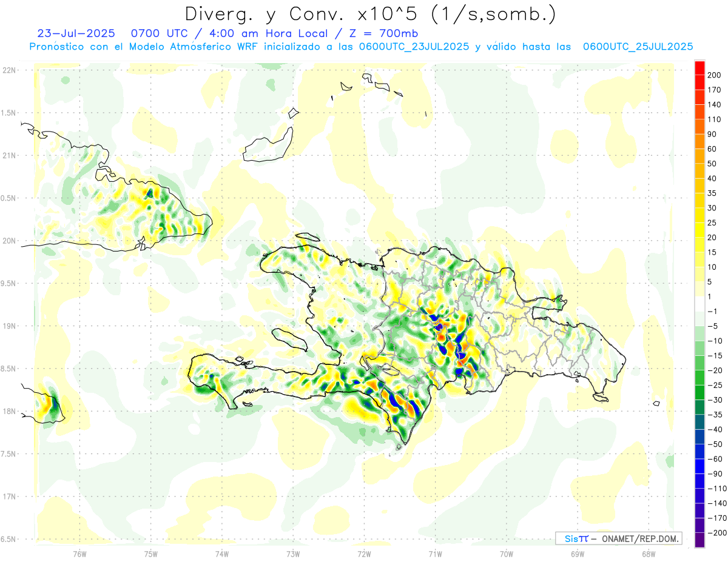Image resolution: width=728 pixels, height=562 pixels.
Task: Click the positive '110' color bar label
Action: [x=714, y=119]
